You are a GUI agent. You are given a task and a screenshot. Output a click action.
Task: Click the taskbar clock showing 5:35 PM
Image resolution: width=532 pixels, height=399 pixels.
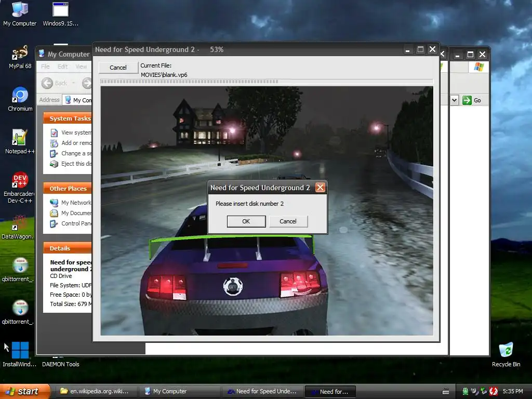coord(513,391)
